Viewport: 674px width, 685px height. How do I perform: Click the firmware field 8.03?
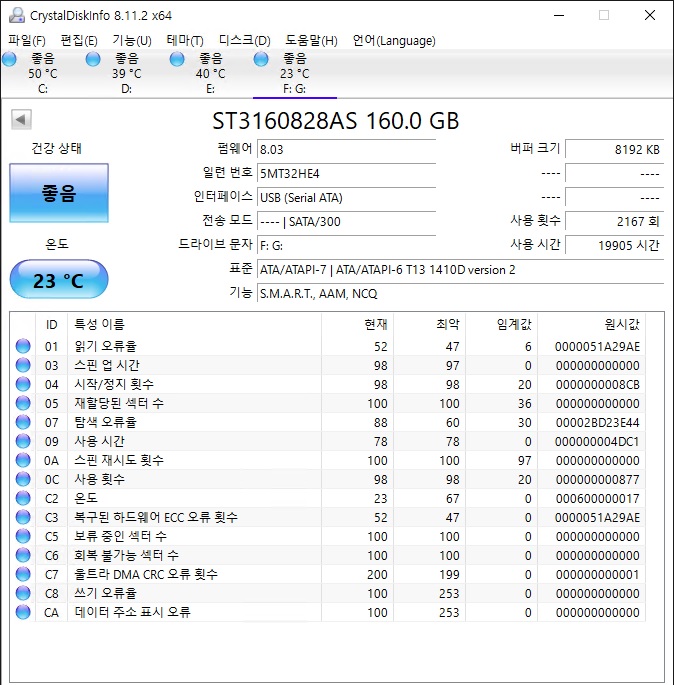[x=346, y=149]
